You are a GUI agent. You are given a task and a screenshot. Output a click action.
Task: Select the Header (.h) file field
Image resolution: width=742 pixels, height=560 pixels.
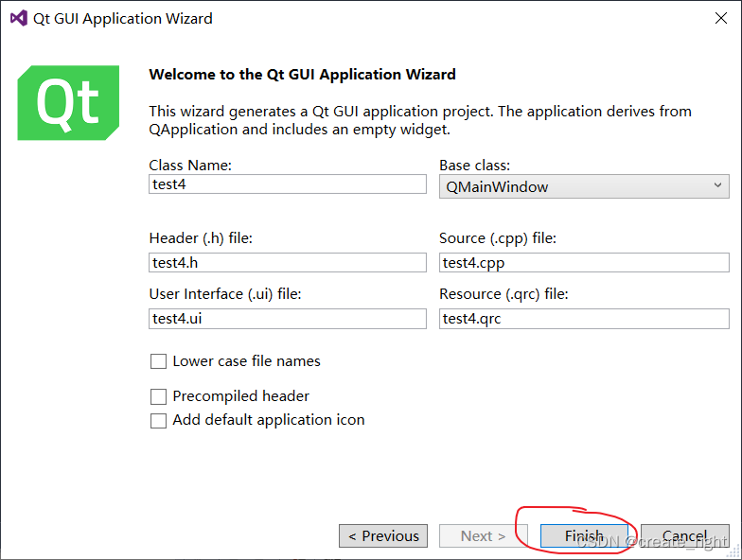coord(288,263)
